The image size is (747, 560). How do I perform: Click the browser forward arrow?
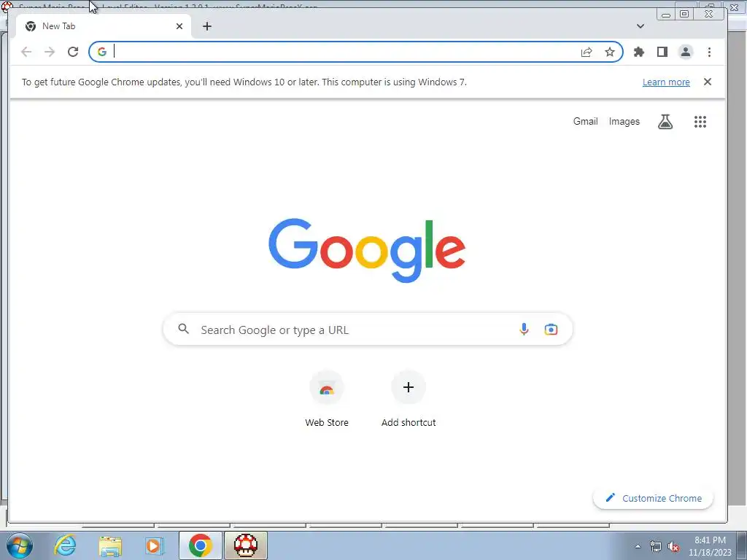tap(50, 52)
